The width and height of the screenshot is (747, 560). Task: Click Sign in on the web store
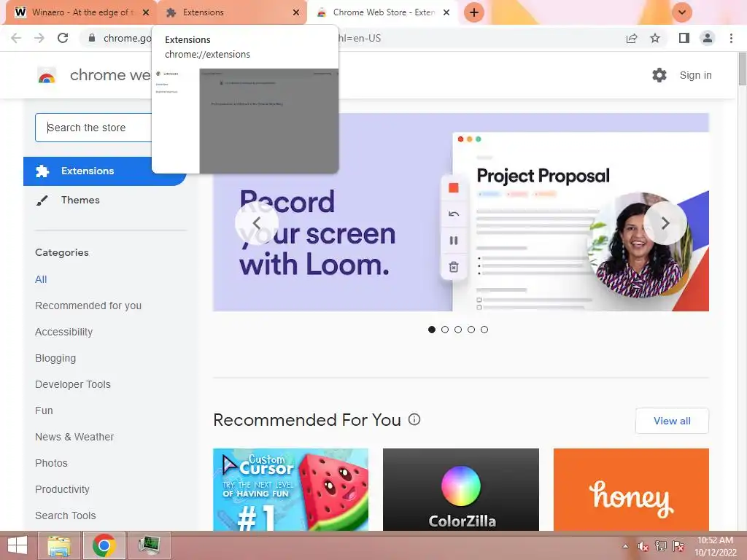click(695, 75)
